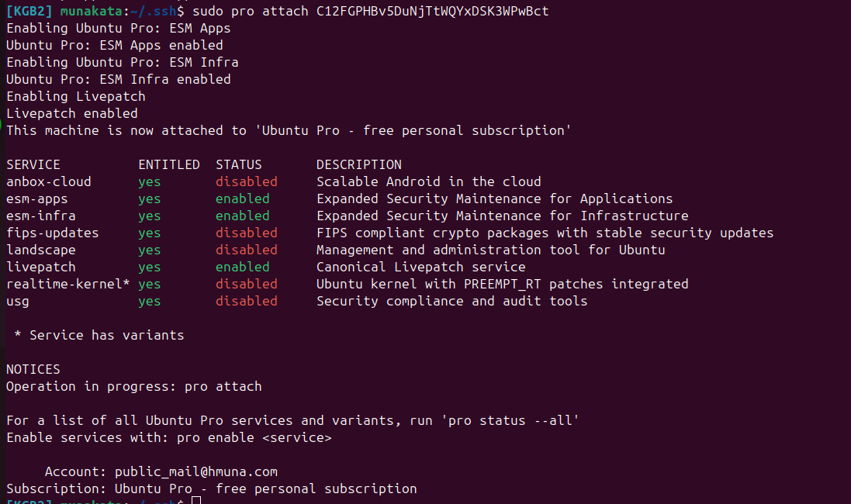The height and width of the screenshot is (504, 851).
Task: Click the enabled status of livepatch
Action: [243, 267]
